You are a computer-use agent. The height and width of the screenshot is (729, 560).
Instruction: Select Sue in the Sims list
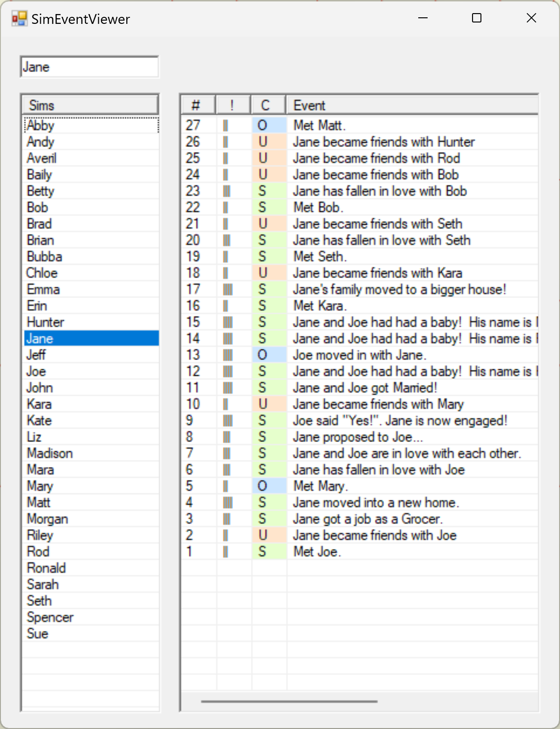(x=91, y=633)
